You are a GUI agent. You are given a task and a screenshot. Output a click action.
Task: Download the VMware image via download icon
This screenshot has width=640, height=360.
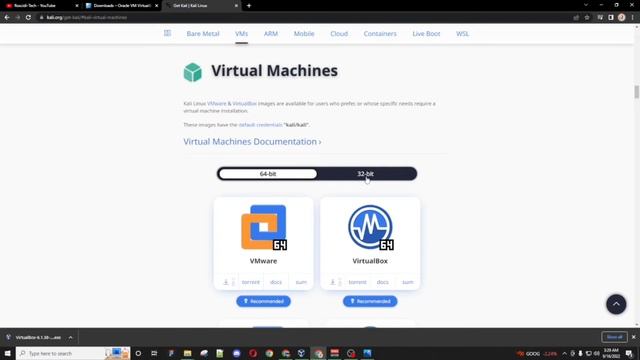226,282
